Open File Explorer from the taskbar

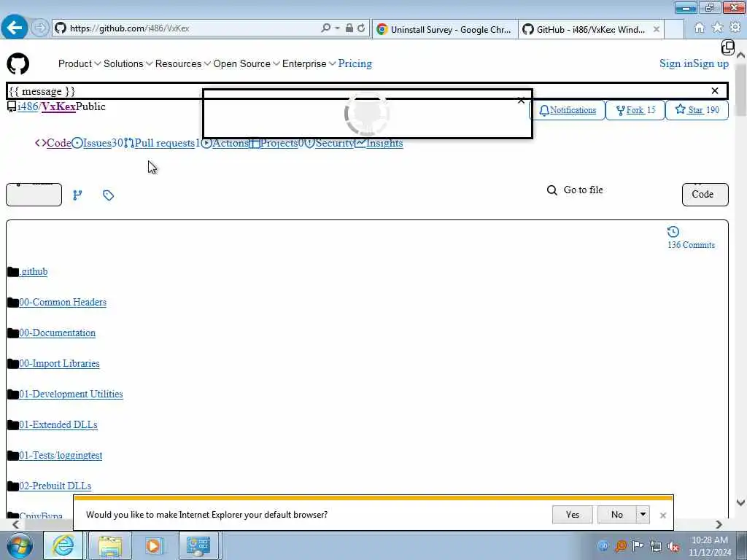tap(110, 545)
